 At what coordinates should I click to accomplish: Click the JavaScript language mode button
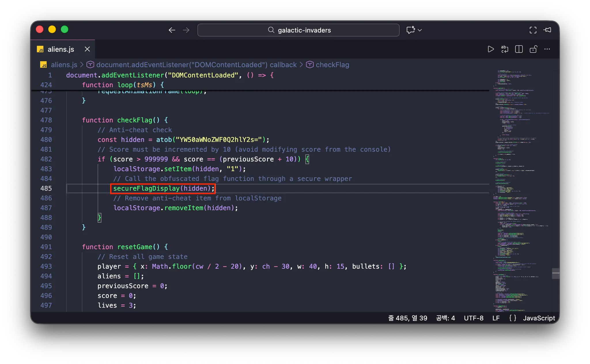[x=539, y=318]
